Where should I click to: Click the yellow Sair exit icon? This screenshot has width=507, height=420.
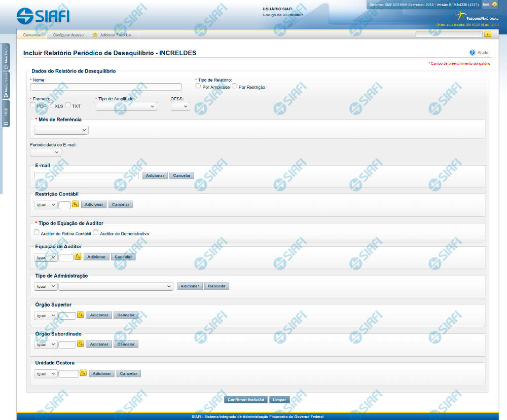coord(495,4)
